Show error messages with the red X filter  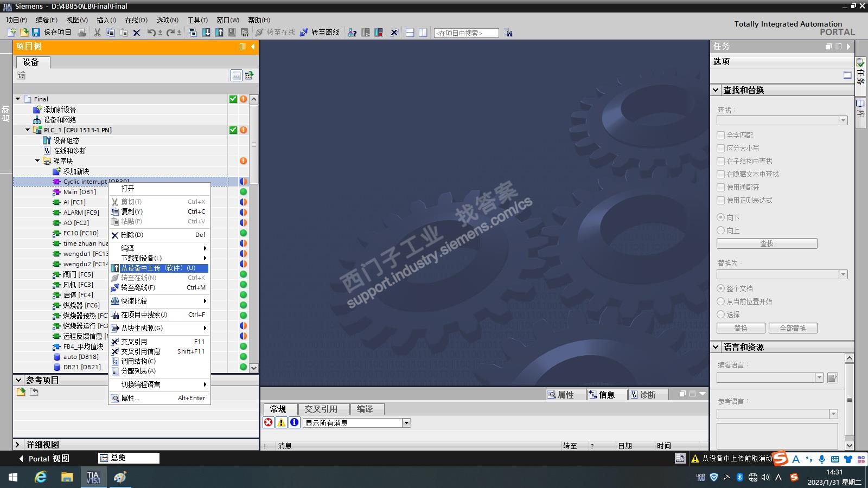[x=269, y=422]
